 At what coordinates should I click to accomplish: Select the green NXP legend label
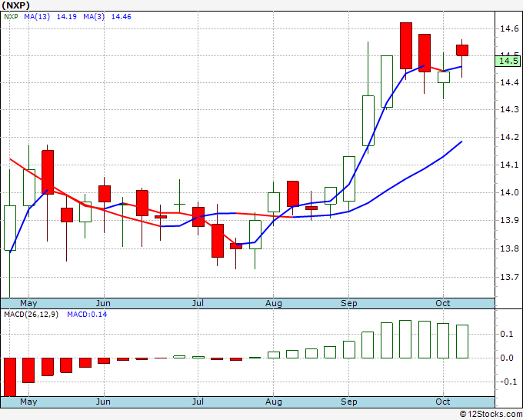pos(11,17)
